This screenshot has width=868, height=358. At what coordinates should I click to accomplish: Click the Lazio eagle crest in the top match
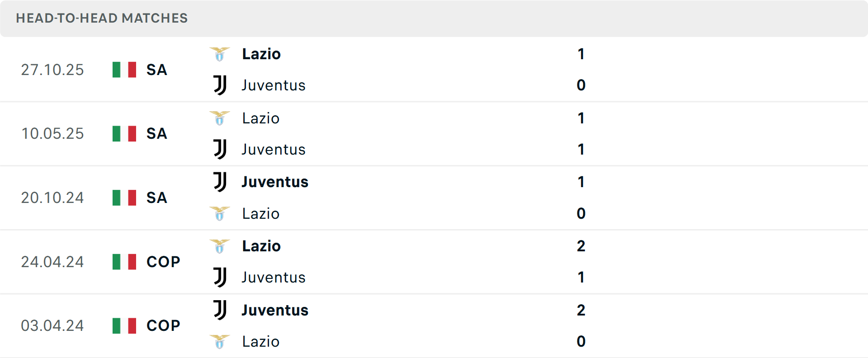220,54
